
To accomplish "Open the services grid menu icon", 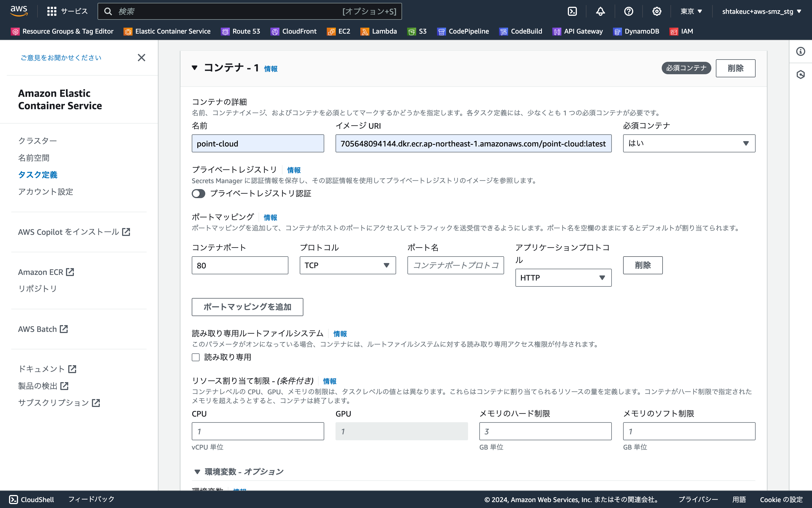I will click(x=52, y=11).
